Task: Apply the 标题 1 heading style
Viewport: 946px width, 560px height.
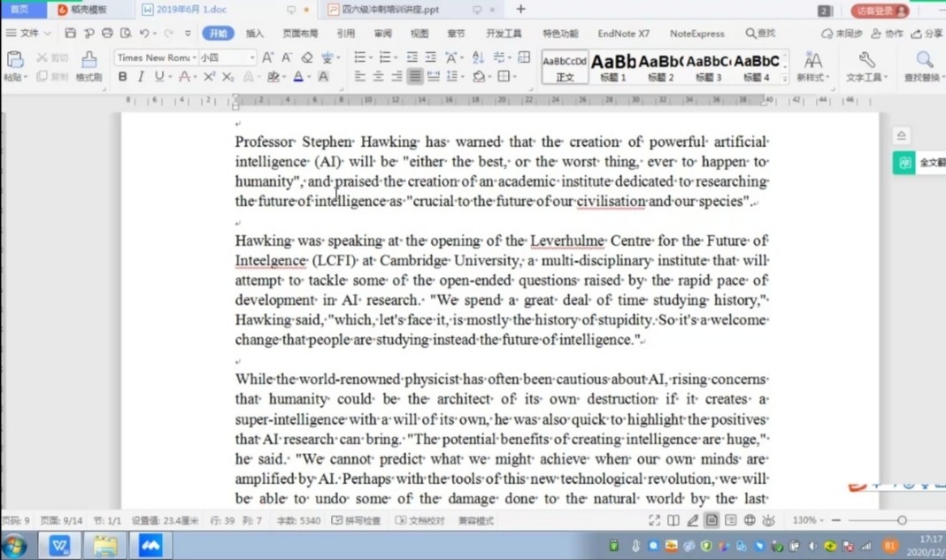Action: [613, 67]
